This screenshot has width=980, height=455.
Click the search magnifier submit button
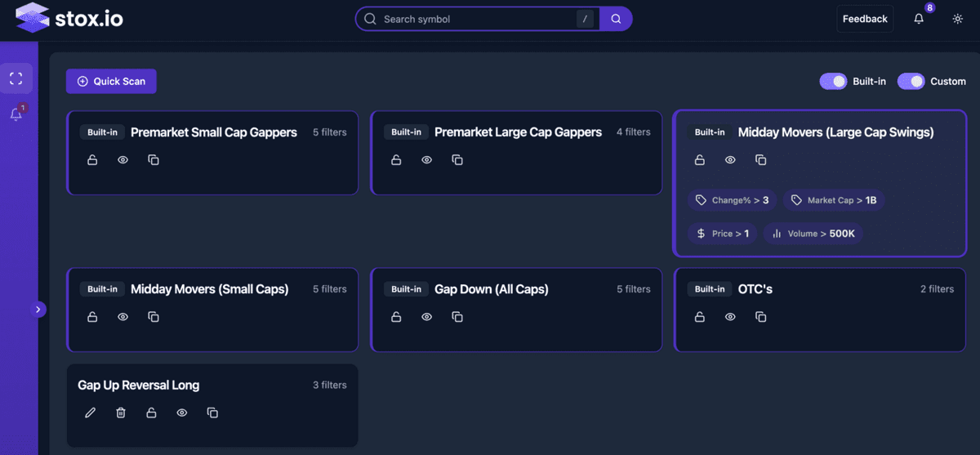point(616,19)
